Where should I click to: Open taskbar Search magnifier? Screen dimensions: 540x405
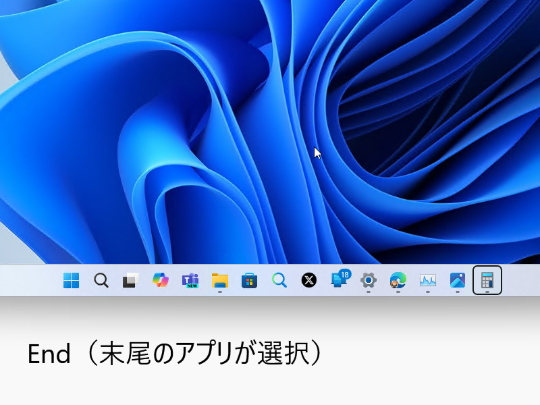click(x=101, y=280)
